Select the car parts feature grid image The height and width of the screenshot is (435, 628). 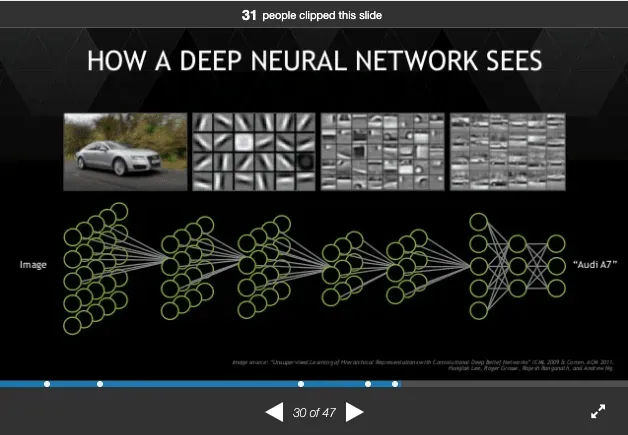[381, 151]
